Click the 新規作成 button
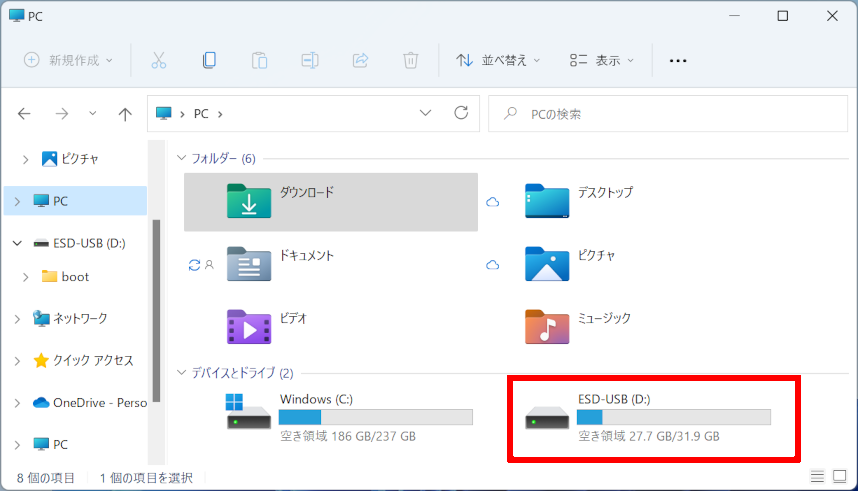858x491 pixels. tap(68, 60)
